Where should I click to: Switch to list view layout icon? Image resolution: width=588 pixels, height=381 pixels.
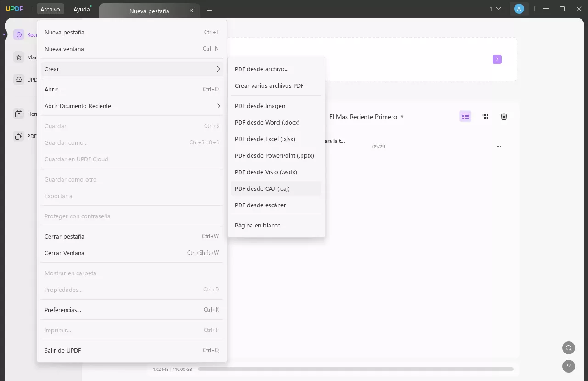click(x=465, y=116)
